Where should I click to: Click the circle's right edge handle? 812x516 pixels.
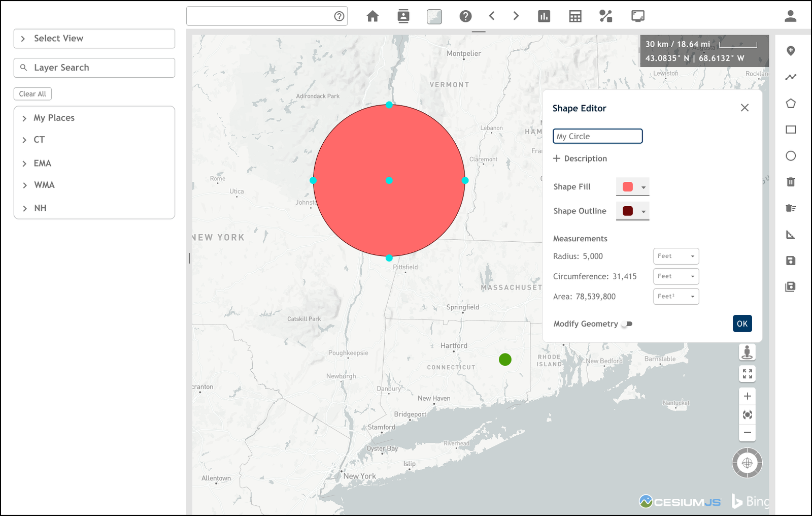tap(465, 180)
